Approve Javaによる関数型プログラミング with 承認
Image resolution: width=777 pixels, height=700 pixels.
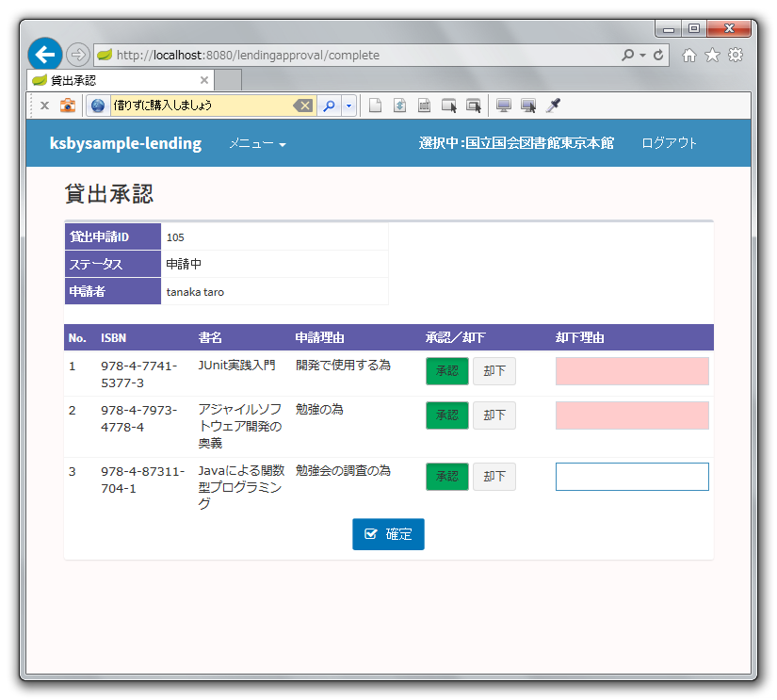447,477
